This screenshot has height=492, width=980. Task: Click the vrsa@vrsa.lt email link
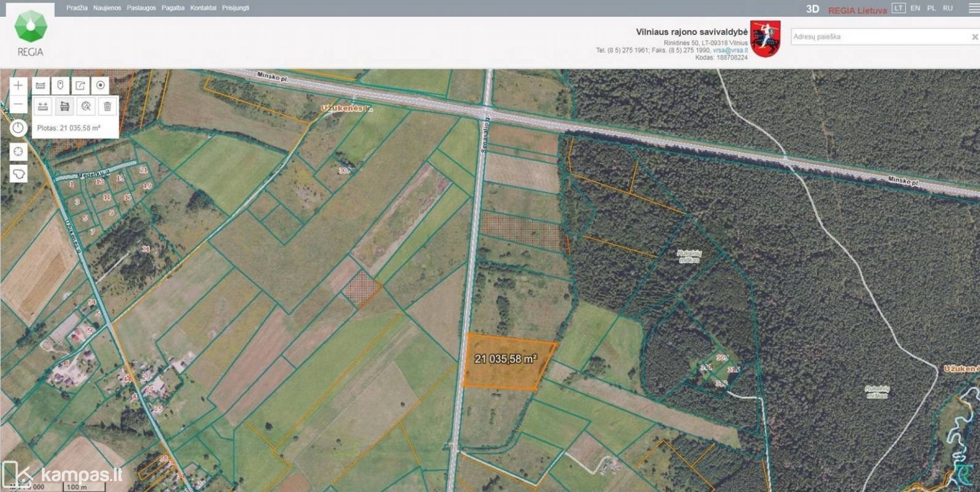pos(730,51)
